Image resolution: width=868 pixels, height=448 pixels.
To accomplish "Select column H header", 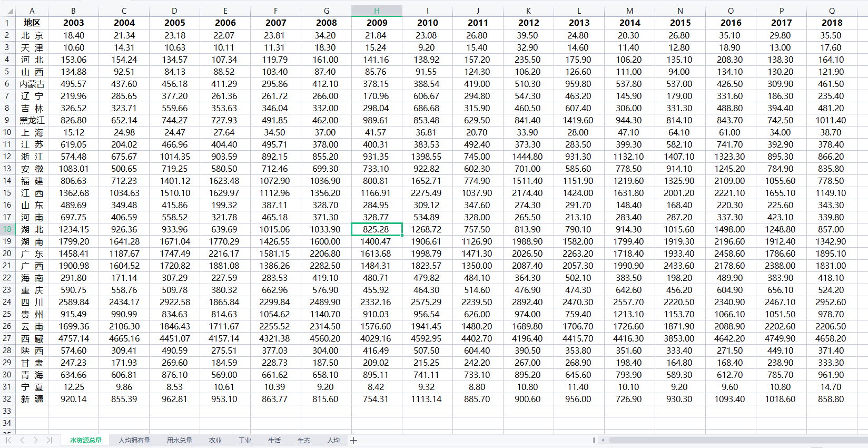I will pyautogui.click(x=377, y=11).
